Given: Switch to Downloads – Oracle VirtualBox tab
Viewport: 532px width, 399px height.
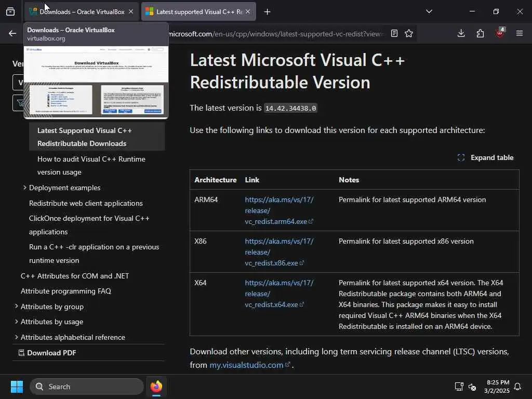Looking at the screenshot, I should [82, 11].
